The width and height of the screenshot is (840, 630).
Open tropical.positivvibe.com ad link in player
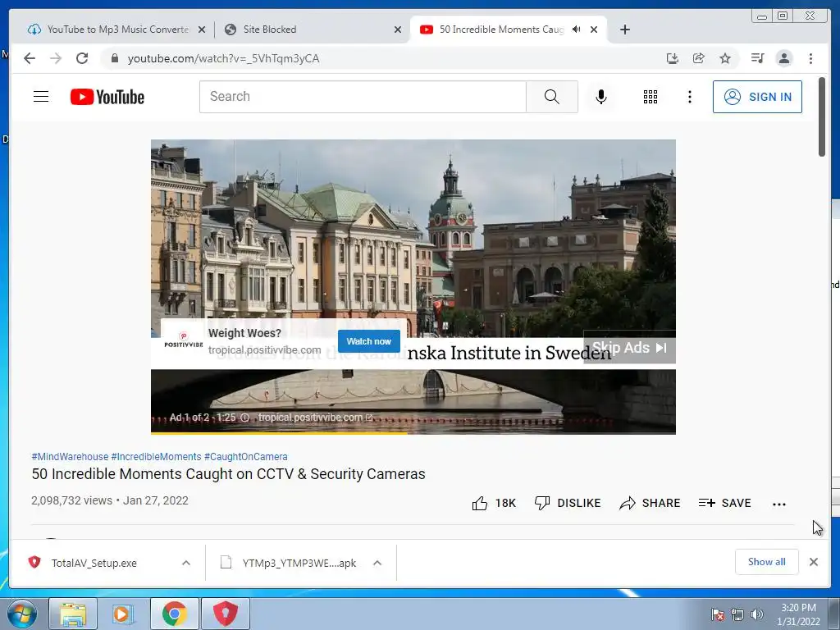point(315,418)
